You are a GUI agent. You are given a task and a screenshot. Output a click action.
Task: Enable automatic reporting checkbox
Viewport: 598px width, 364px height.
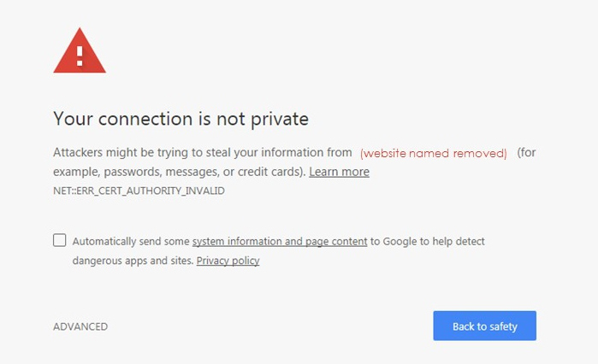coord(59,240)
